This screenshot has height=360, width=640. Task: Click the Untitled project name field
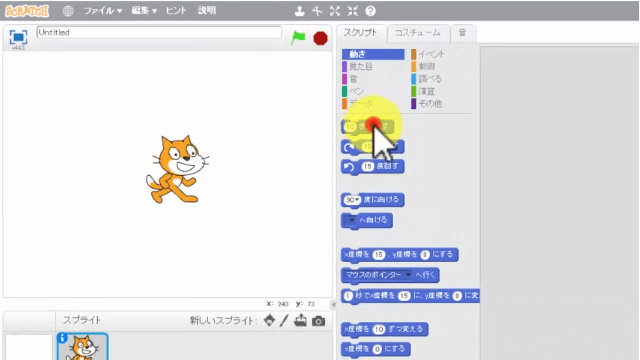(159, 33)
